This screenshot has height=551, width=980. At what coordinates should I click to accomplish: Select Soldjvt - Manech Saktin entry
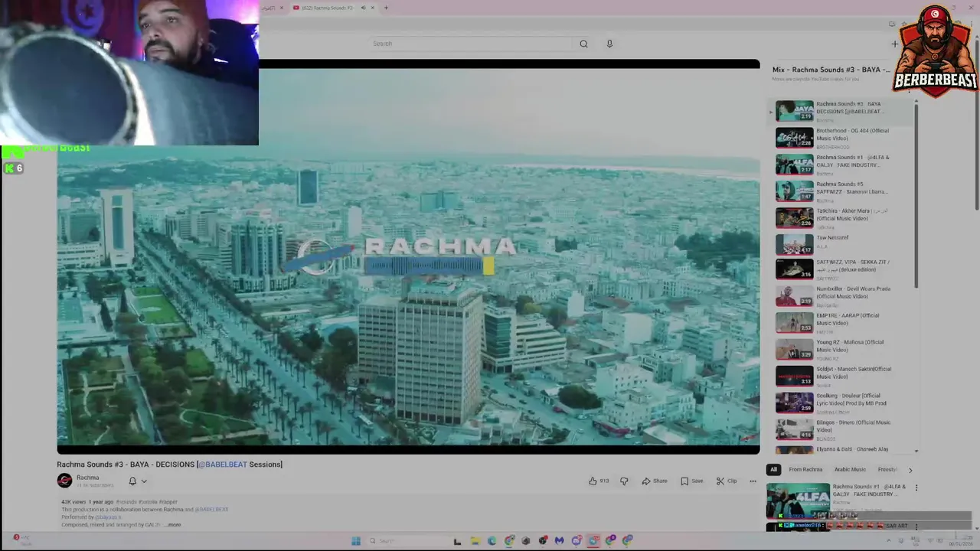[x=842, y=377]
